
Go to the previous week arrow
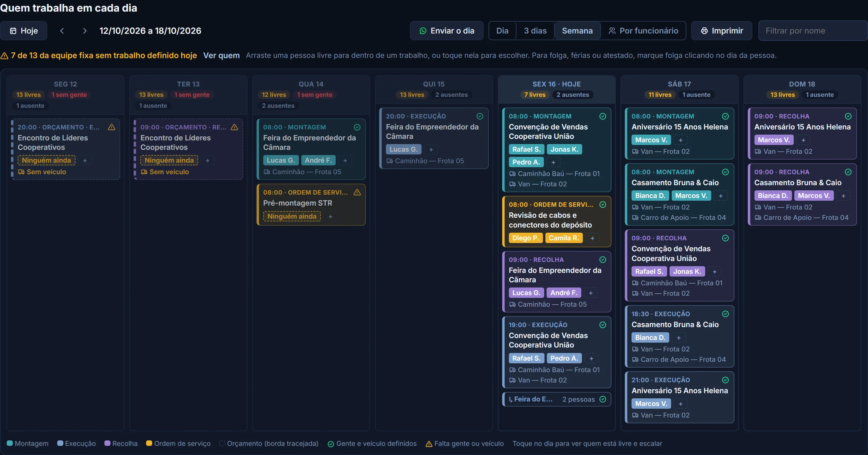(62, 31)
